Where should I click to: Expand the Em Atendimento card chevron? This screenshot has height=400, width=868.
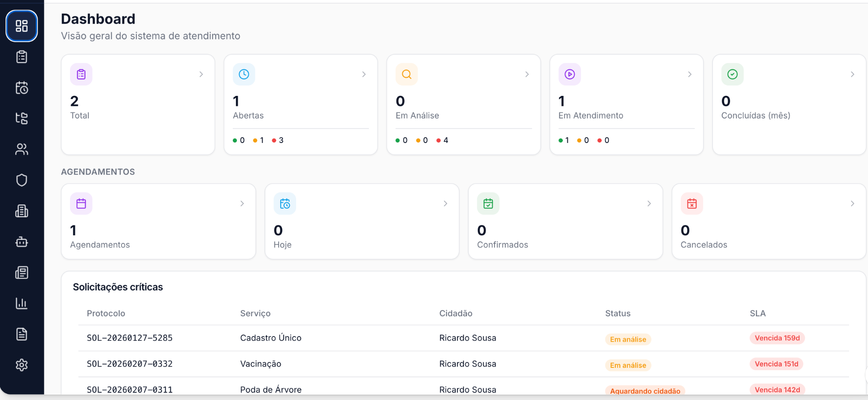(690, 74)
